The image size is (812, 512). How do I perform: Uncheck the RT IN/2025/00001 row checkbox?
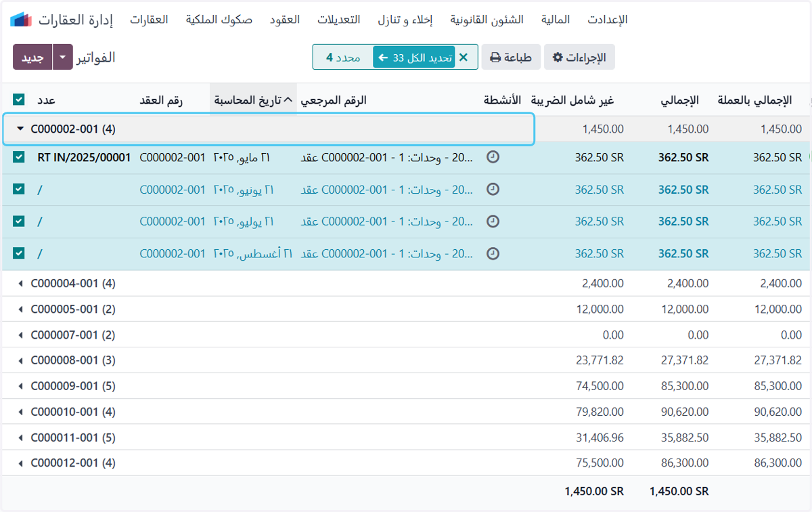point(18,157)
